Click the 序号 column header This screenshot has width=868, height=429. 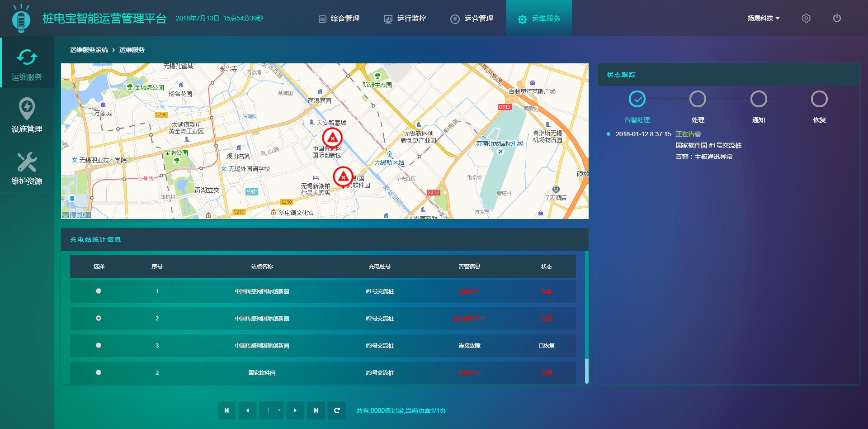[157, 267]
